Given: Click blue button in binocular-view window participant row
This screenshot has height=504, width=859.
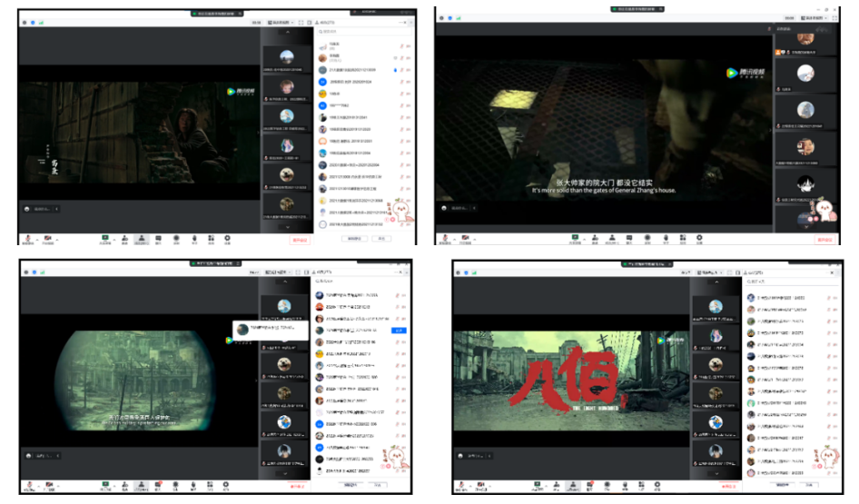Looking at the screenshot, I should point(399,331).
